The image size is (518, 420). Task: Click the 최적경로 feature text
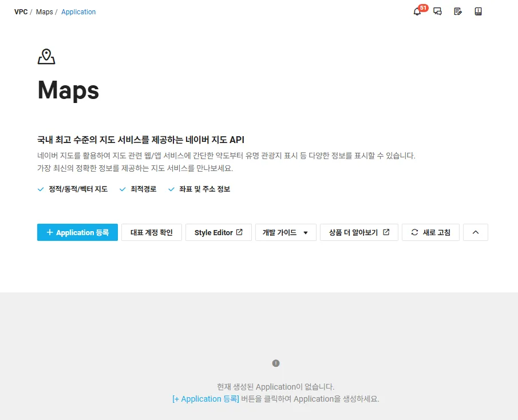(143, 189)
